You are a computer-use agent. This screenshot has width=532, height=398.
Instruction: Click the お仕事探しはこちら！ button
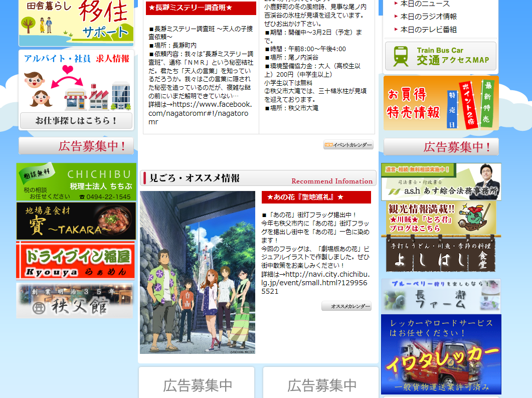point(76,121)
